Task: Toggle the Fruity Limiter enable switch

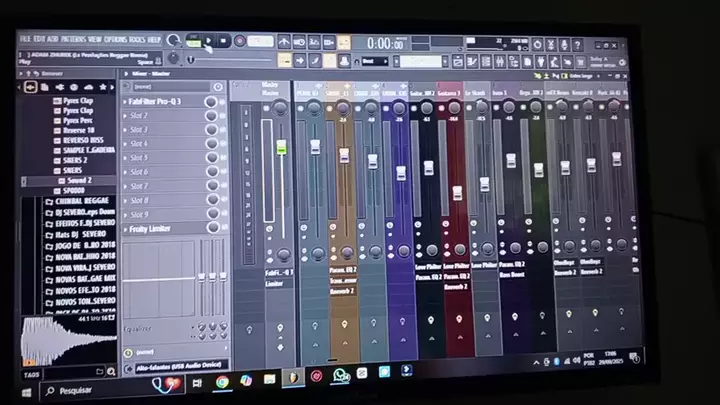Action: click(x=211, y=229)
